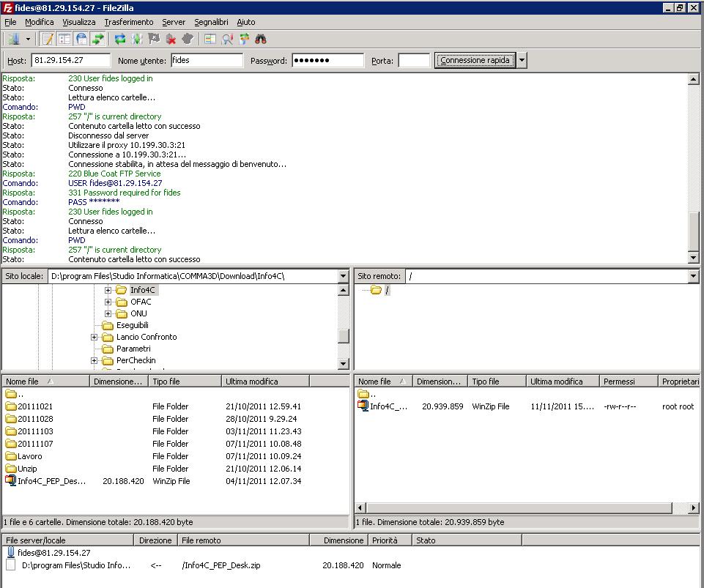Click the process transfer queue icon
The width and height of the screenshot is (704, 588).
pyautogui.click(x=137, y=39)
